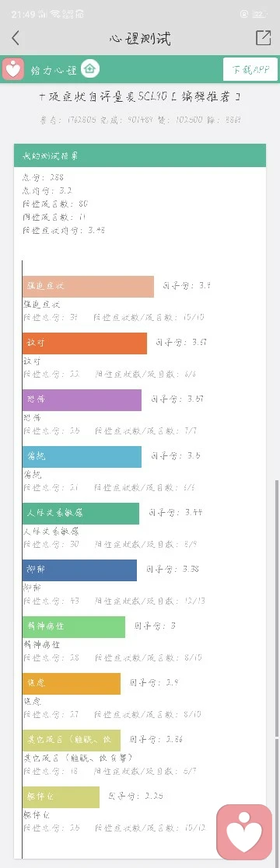The height and width of the screenshot is (868, 280).
Task: Tap the 精神病性 light green bar
Action: [74, 626]
